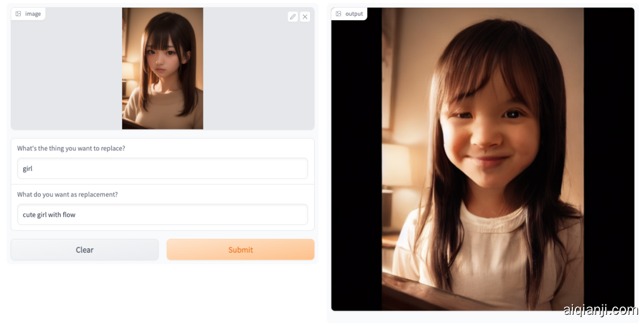The width and height of the screenshot is (644, 323).
Task: Click the blank white area below the Clear button
Action: pos(85,293)
